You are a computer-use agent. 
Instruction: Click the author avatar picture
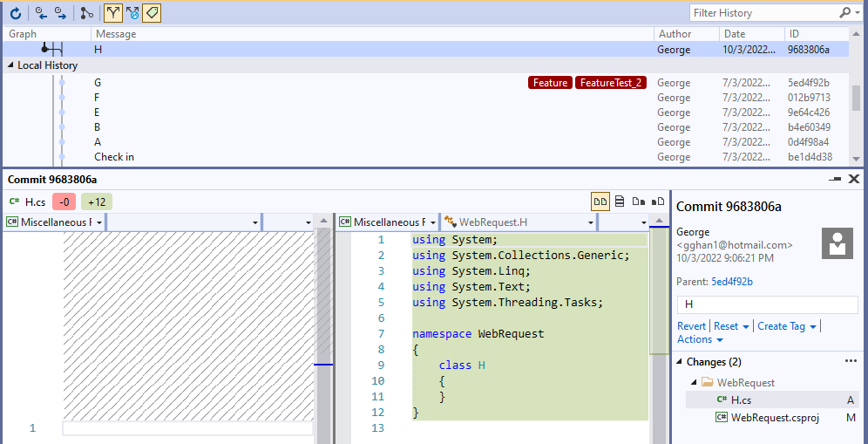click(x=837, y=243)
